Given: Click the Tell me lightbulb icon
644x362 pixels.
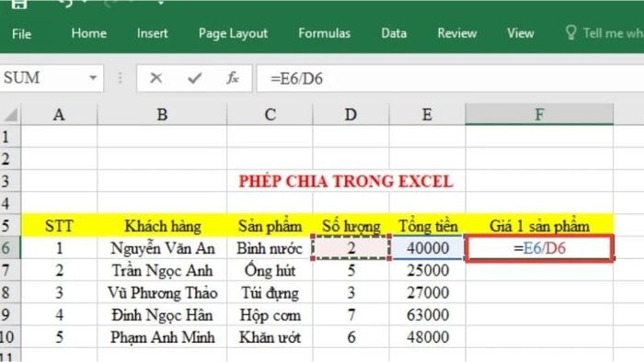Looking at the screenshot, I should [x=571, y=33].
